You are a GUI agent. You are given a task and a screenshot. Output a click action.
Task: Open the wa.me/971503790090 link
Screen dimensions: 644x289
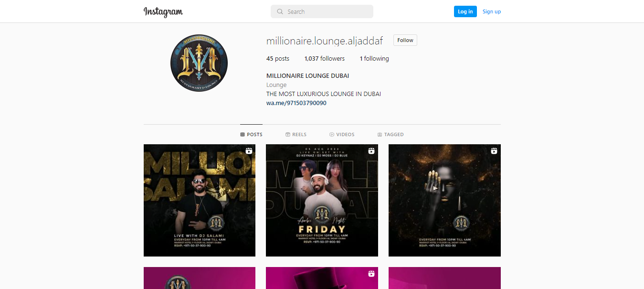click(296, 103)
